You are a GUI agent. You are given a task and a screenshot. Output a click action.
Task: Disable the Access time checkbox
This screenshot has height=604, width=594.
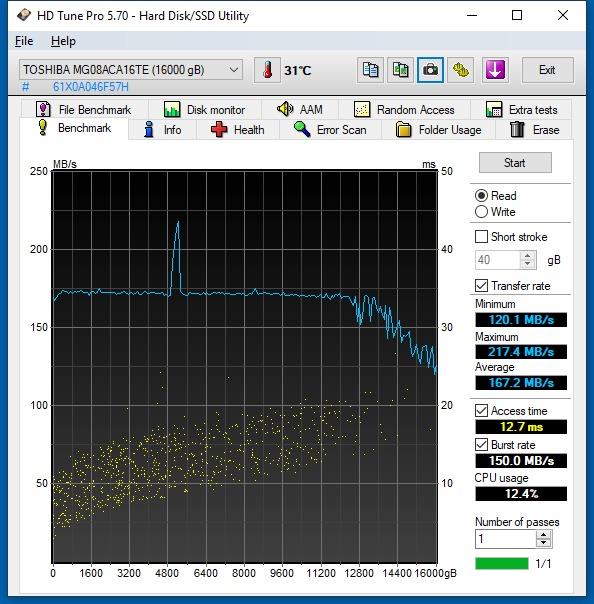click(x=482, y=411)
